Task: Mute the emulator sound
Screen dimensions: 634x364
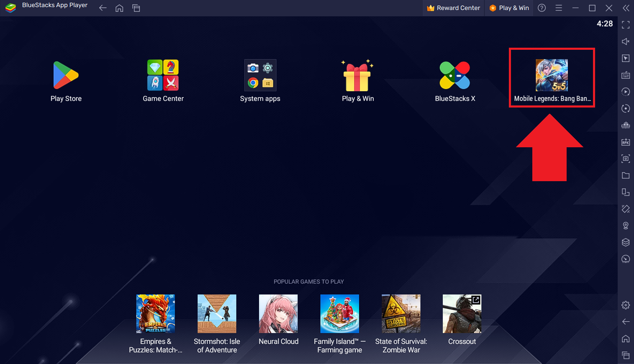Action: pos(626,41)
